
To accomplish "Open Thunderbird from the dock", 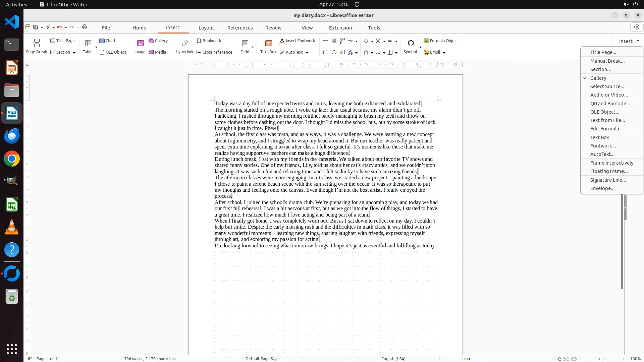I will pyautogui.click(x=12, y=136).
